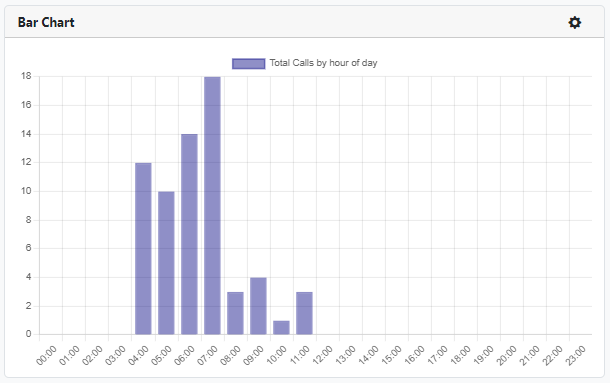Click the 'Total Calls by hour of day' legend label
This screenshot has width=610, height=383.
click(323, 63)
